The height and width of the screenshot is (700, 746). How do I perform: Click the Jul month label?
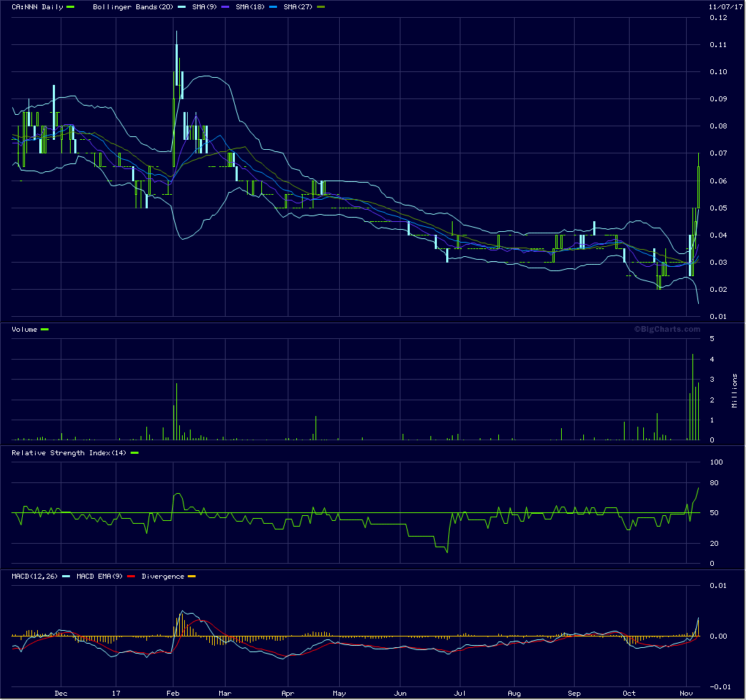pos(460,694)
